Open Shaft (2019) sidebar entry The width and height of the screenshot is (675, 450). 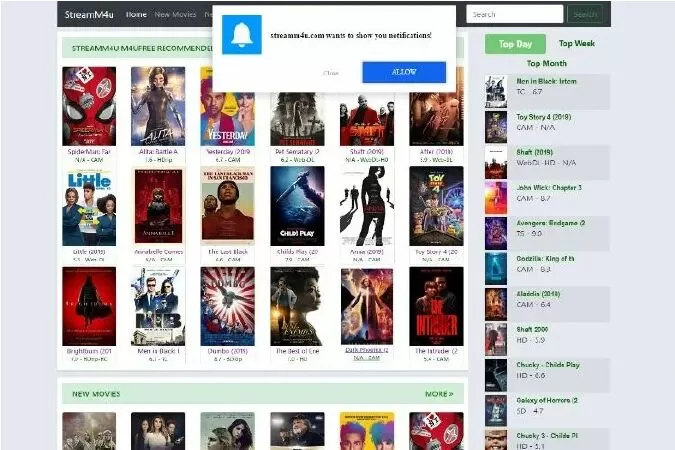pyautogui.click(x=547, y=162)
